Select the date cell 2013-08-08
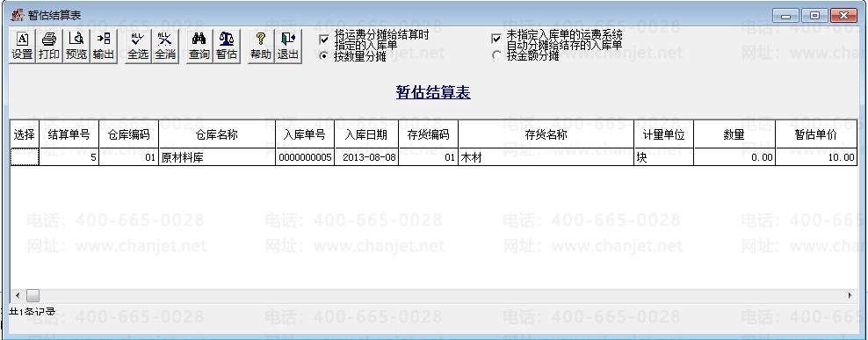 click(366, 157)
